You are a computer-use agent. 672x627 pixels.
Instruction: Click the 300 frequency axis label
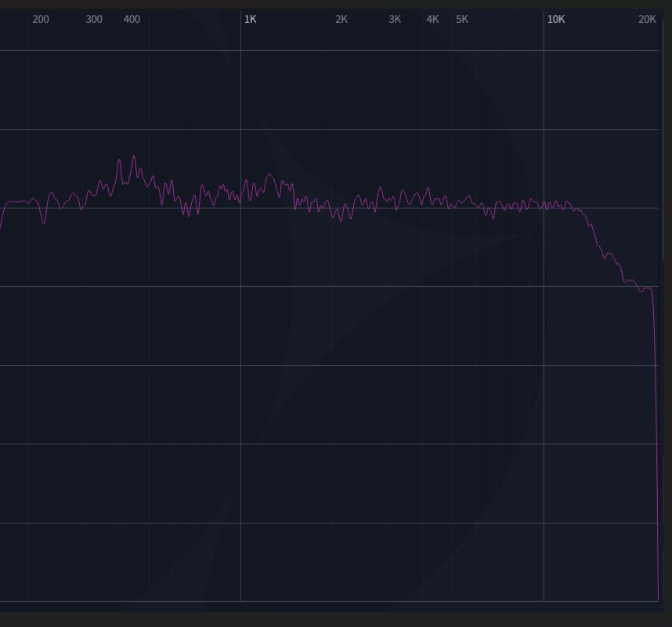[x=94, y=20]
